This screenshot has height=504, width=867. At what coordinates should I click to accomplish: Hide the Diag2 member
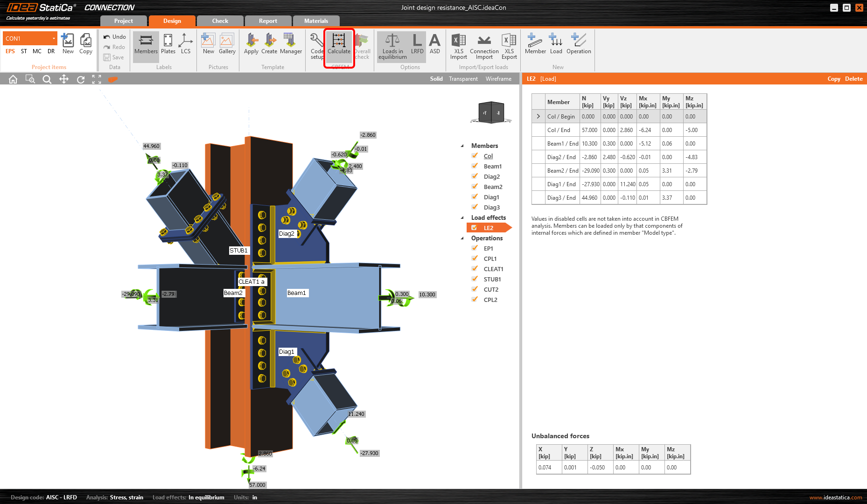(475, 176)
